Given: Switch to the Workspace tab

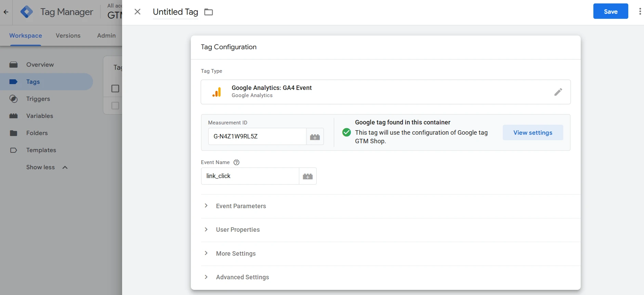Looking at the screenshot, I should pyautogui.click(x=26, y=36).
